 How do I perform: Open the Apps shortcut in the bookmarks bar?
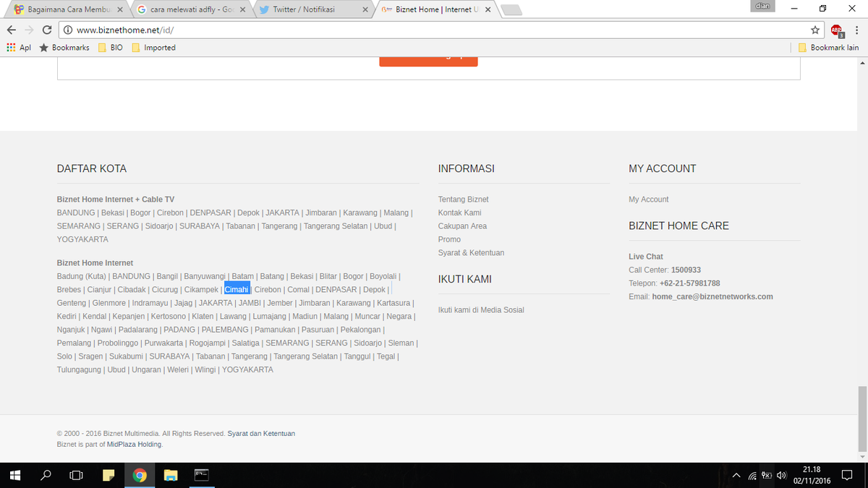[19, 48]
